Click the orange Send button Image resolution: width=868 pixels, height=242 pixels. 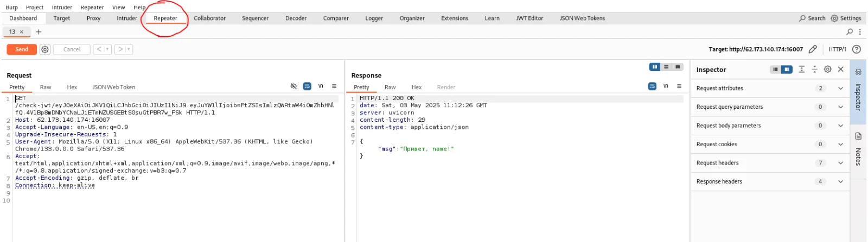(22, 49)
